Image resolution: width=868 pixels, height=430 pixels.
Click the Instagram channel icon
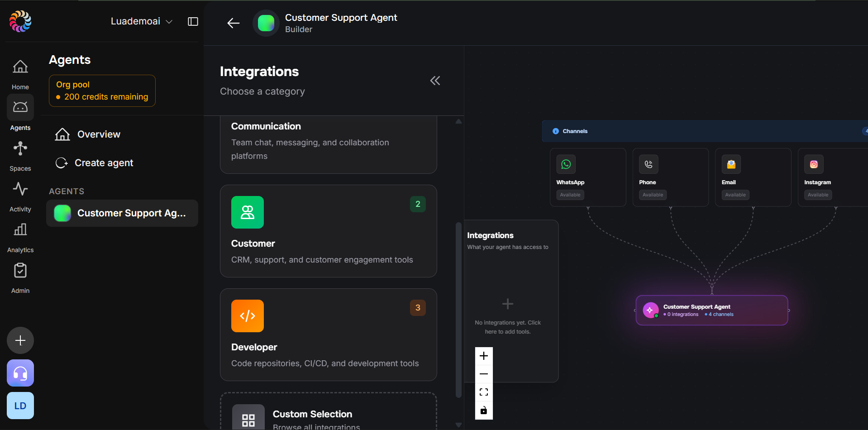[x=814, y=164]
